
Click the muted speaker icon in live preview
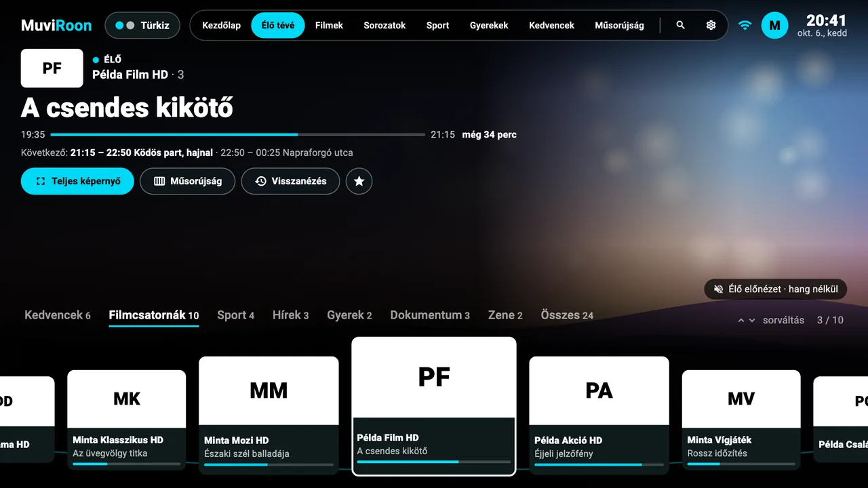tap(719, 289)
